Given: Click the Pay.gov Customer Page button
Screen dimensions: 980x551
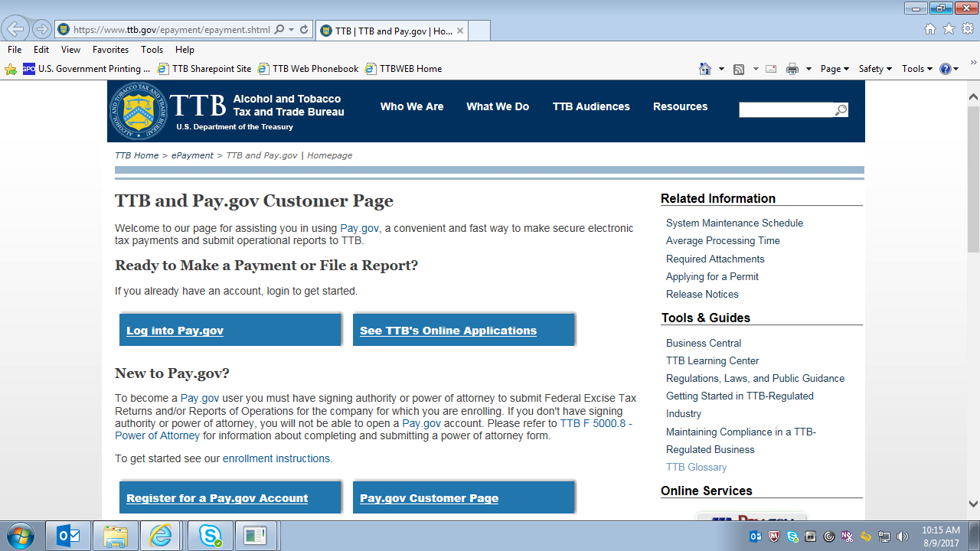Looking at the screenshot, I should (x=464, y=497).
